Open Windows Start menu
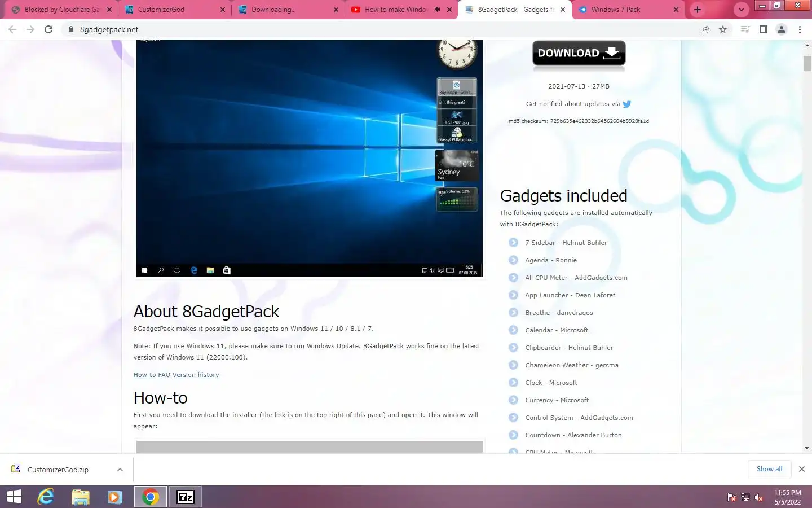The height and width of the screenshot is (508, 812). coord(14,497)
